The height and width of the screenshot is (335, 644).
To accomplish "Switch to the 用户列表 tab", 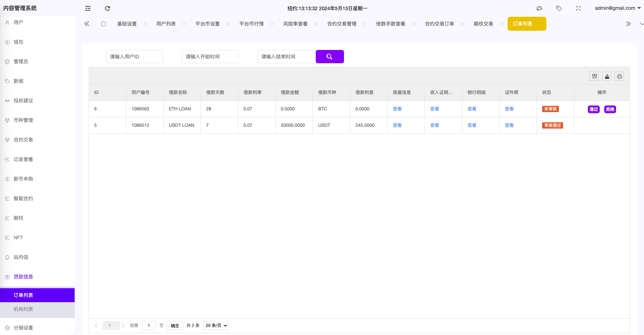I will [x=166, y=24].
